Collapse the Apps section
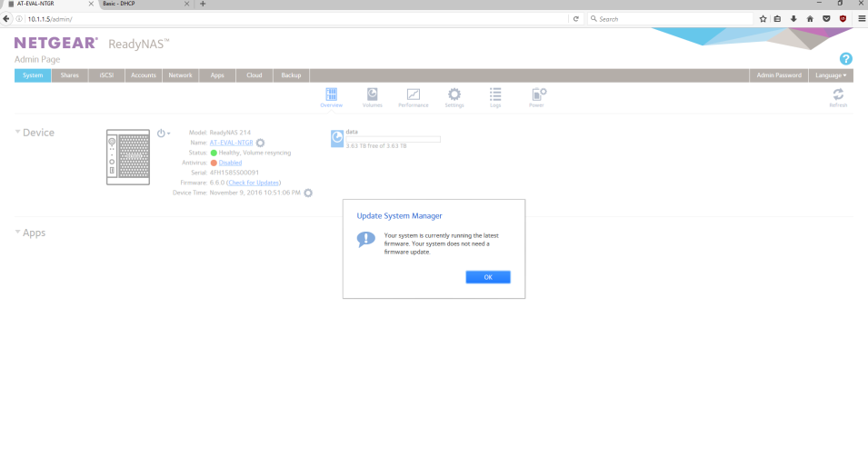This screenshot has width=868, height=466. 17,232
